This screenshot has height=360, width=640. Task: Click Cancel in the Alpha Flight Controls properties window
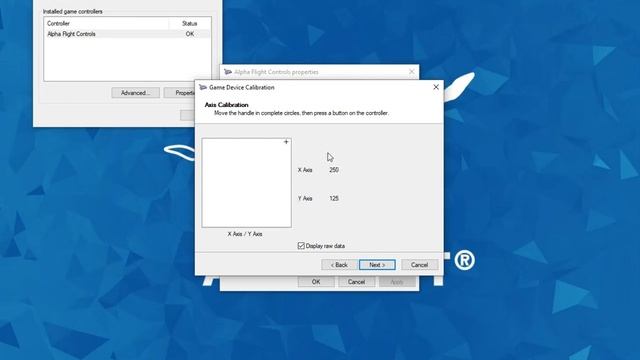click(x=356, y=282)
